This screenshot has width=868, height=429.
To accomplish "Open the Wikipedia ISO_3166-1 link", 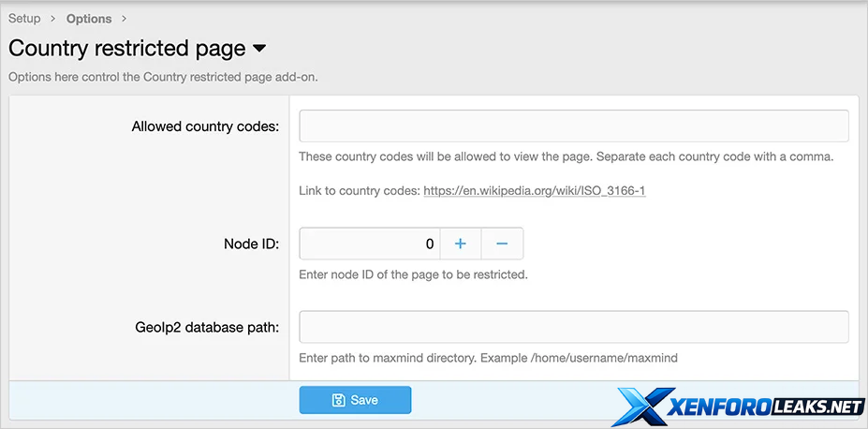I will (x=534, y=191).
